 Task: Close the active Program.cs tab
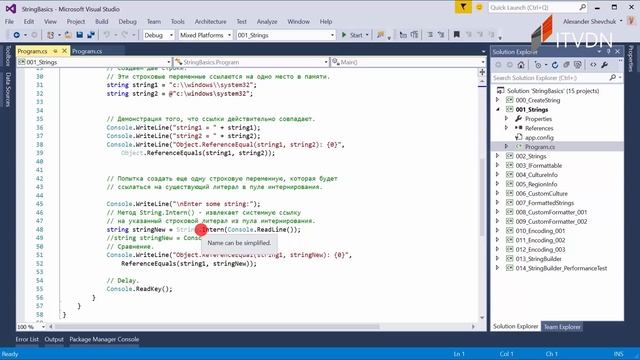[x=64, y=51]
